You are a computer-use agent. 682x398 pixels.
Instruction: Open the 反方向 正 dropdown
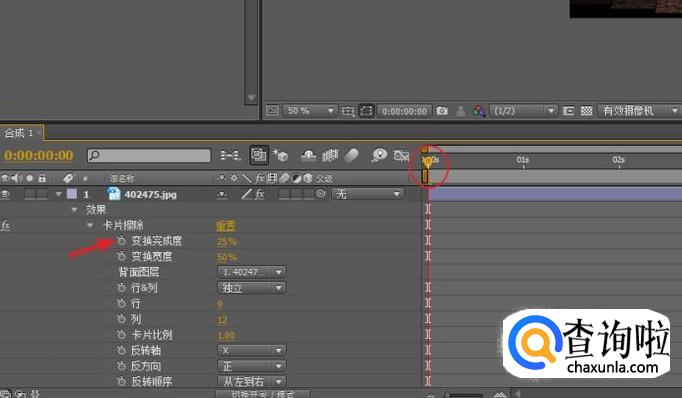(251, 366)
